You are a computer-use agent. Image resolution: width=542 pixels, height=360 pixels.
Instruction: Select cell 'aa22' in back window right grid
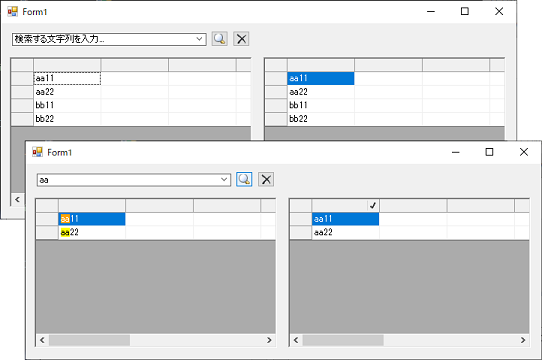pos(321,92)
